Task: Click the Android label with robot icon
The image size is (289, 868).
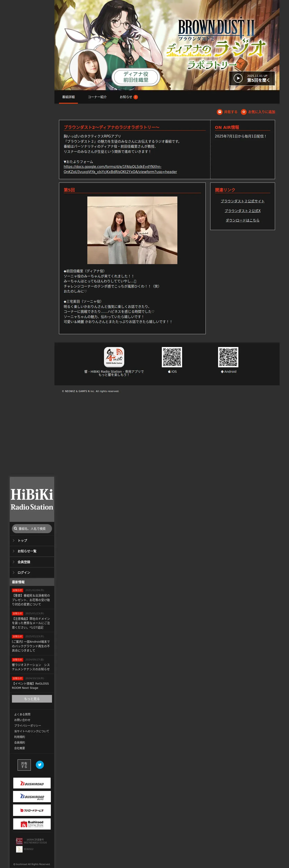Action: (x=228, y=372)
